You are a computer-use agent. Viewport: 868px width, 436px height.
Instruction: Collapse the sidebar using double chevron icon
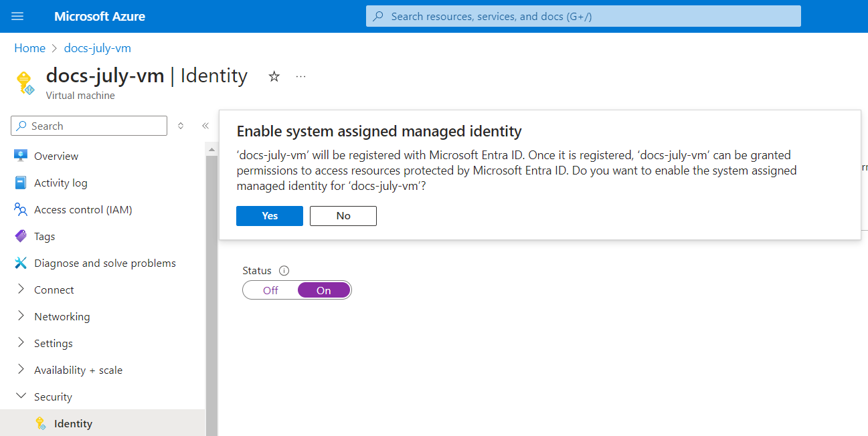click(x=205, y=126)
